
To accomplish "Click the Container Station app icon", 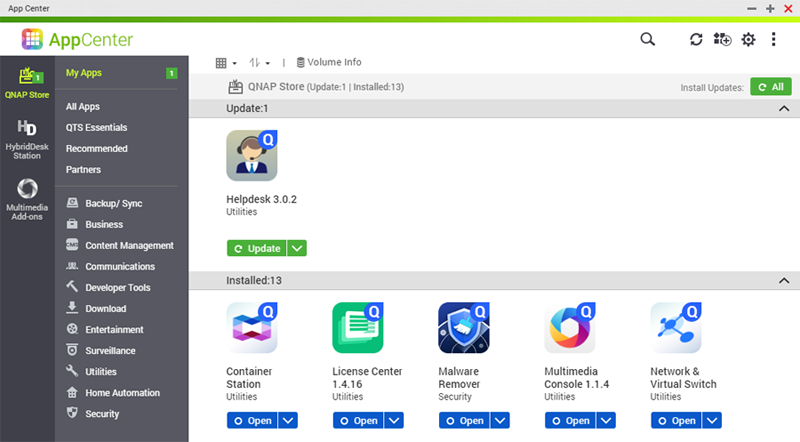I will coord(252,328).
